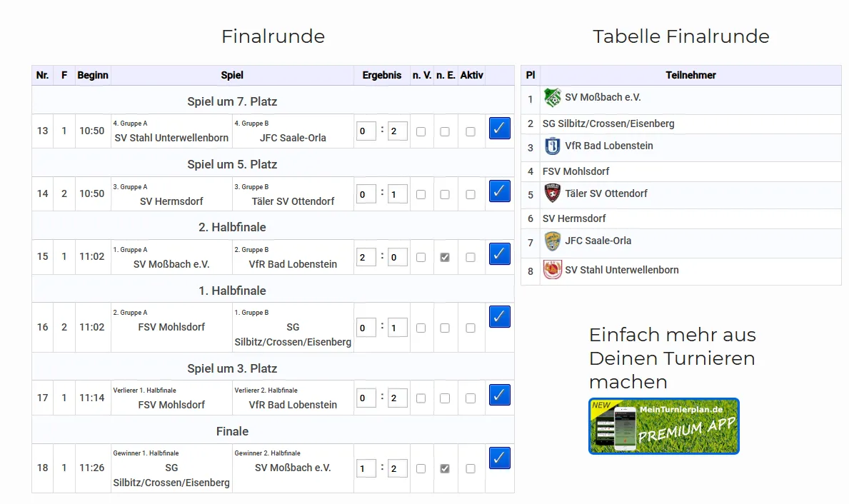Uncheck n. E. checkbox for match 15
This screenshot has height=504, width=849.
click(x=445, y=257)
